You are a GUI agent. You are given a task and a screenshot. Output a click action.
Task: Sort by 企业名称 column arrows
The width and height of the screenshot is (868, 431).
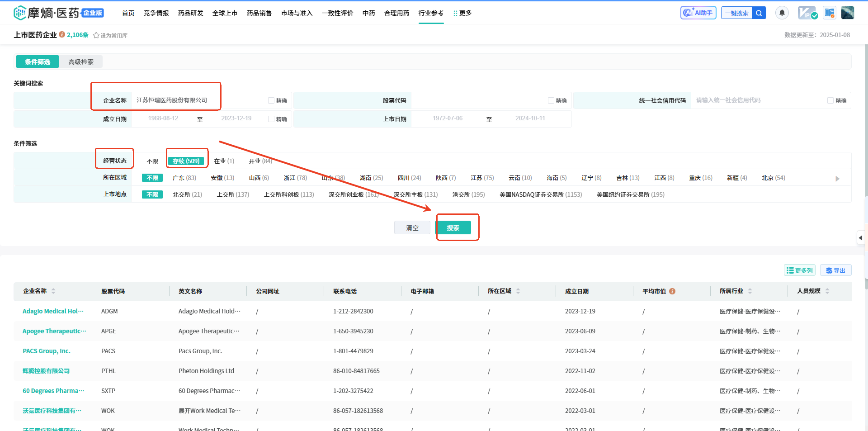click(53, 291)
